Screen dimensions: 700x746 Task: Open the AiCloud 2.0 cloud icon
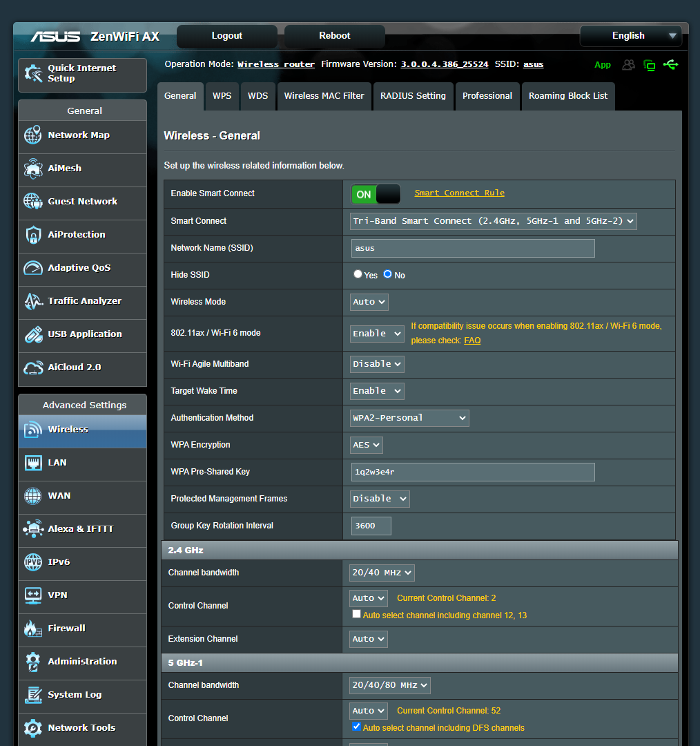(x=33, y=367)
